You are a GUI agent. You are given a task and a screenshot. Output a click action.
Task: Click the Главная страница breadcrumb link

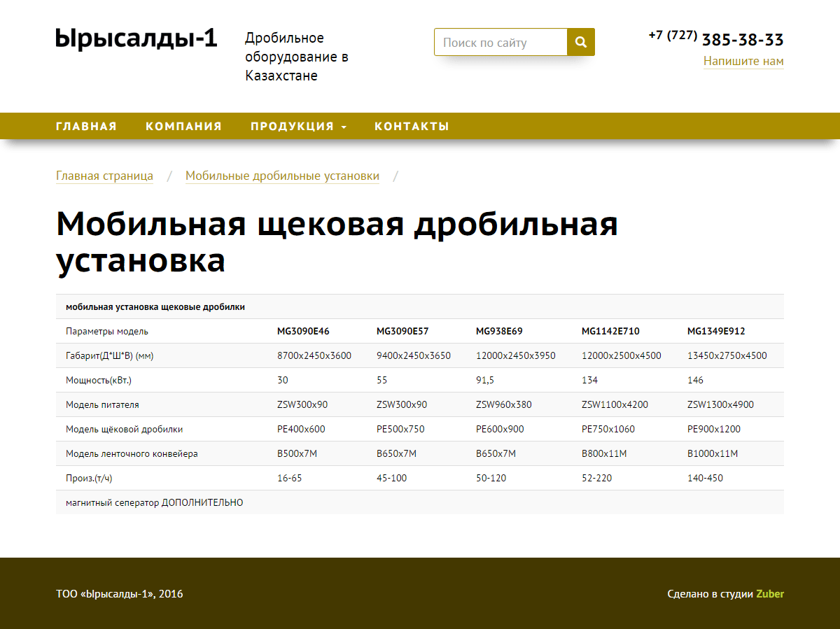[x=104, y=176]
